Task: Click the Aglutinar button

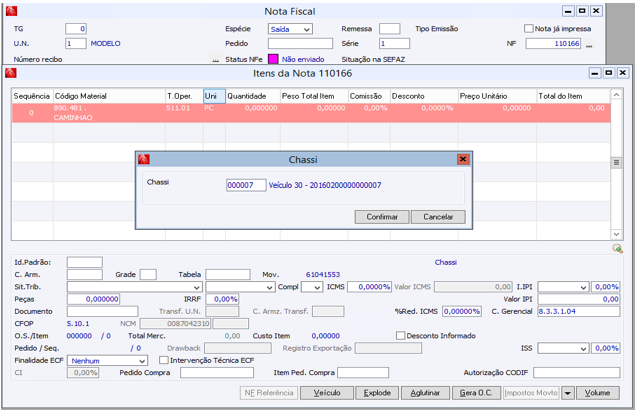Action: 425,393
